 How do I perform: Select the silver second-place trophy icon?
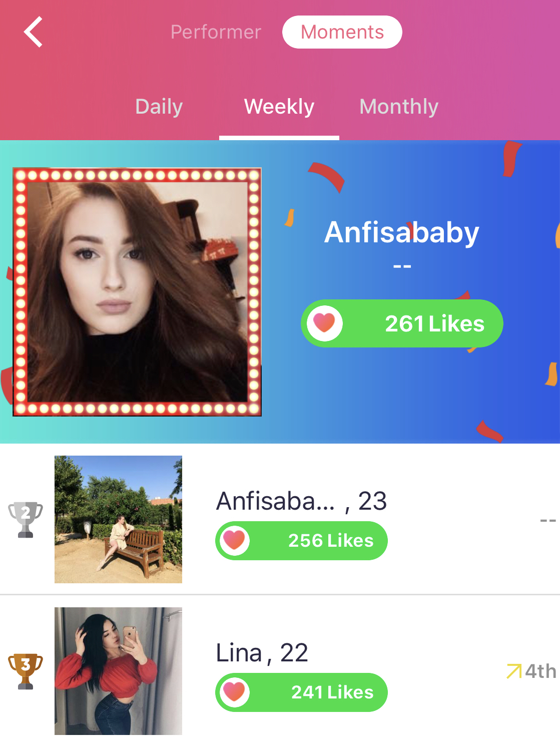26,519
